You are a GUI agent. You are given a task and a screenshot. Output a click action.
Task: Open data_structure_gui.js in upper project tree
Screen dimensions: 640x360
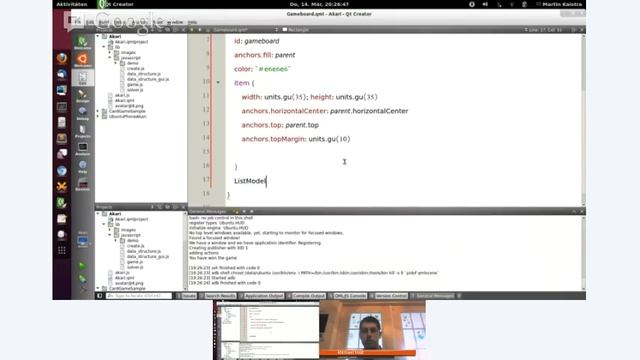point(147,79)
